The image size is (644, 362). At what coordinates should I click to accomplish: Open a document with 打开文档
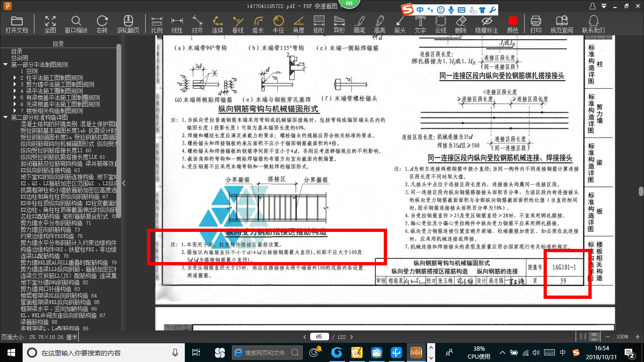coord(17,25)
